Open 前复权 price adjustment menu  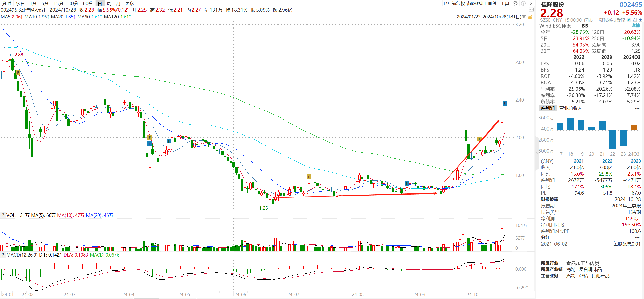coord(458,3)
